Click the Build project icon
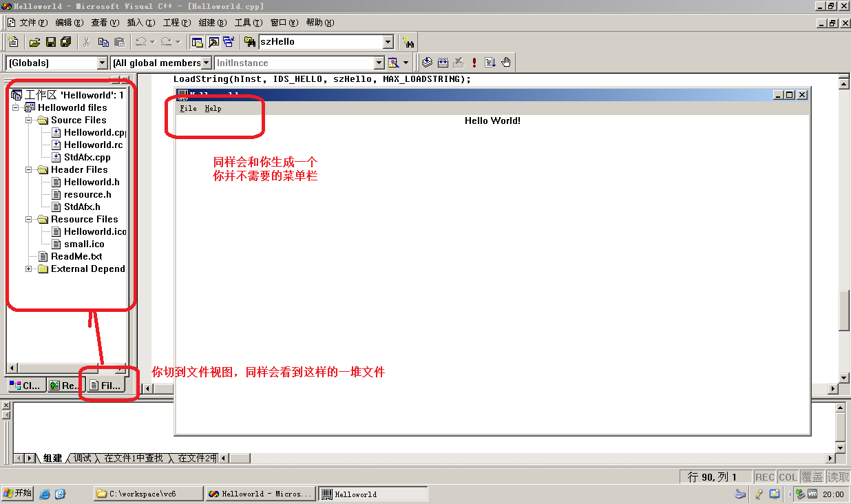 (443, 63)
